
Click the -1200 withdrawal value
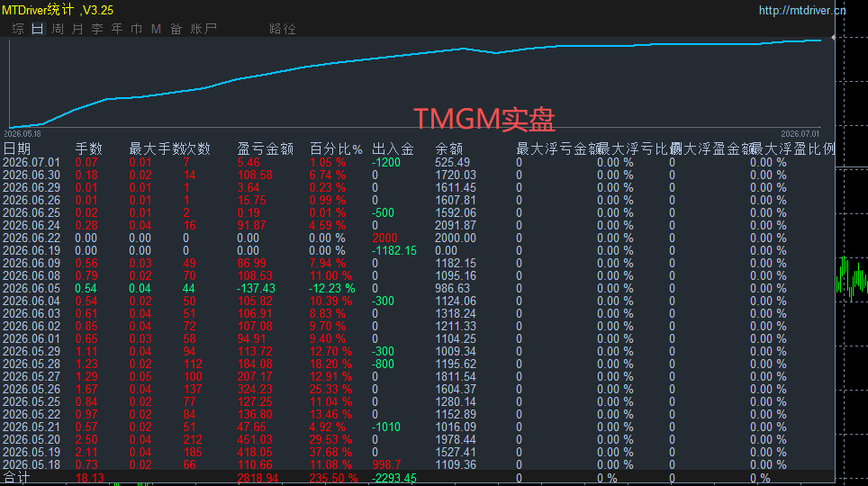[x=386, y=162]
